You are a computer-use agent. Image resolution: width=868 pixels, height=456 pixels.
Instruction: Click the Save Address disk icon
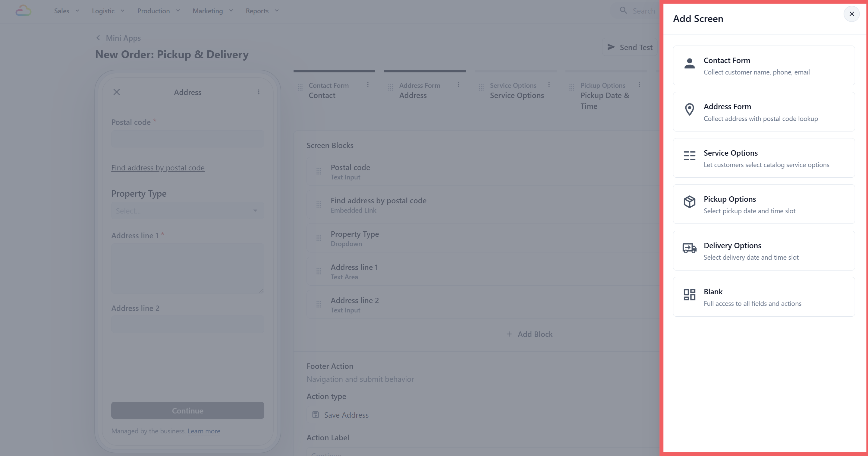click(x=315, y=414)
